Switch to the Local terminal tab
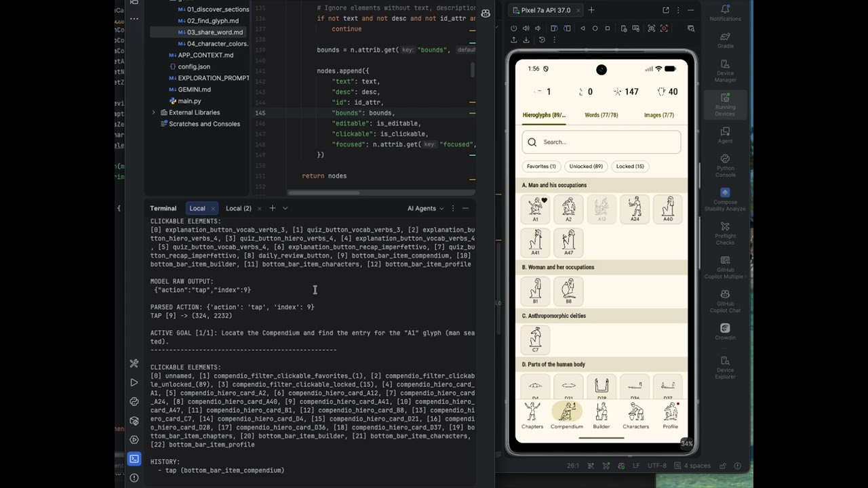This screenshot has width=868, height=488. click(197, 209)
